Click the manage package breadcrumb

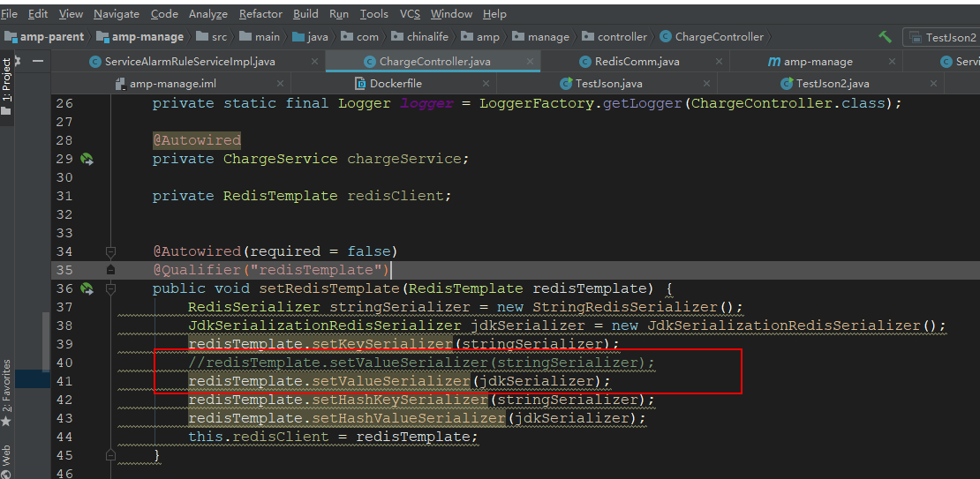[540, 37]
